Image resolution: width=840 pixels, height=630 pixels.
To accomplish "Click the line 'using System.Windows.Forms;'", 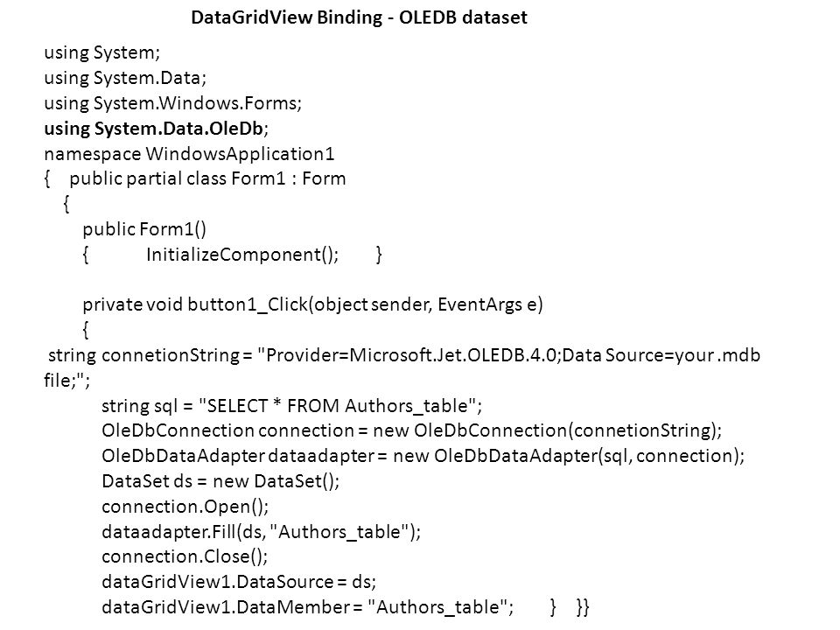I will 172,103.
